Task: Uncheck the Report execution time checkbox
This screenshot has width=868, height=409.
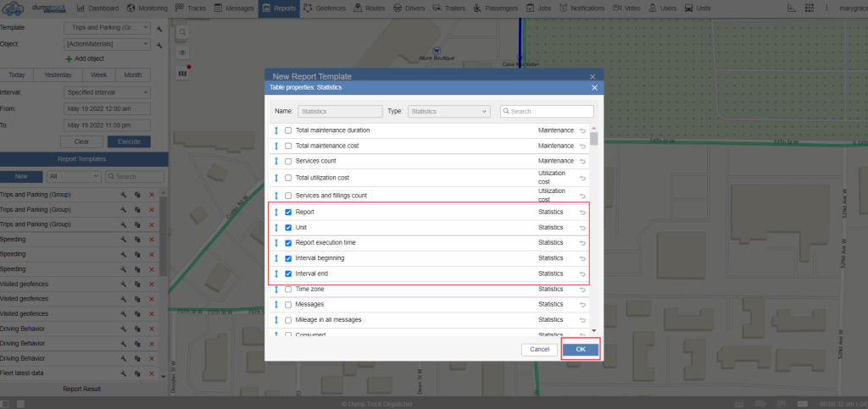Action: (288, 243)
